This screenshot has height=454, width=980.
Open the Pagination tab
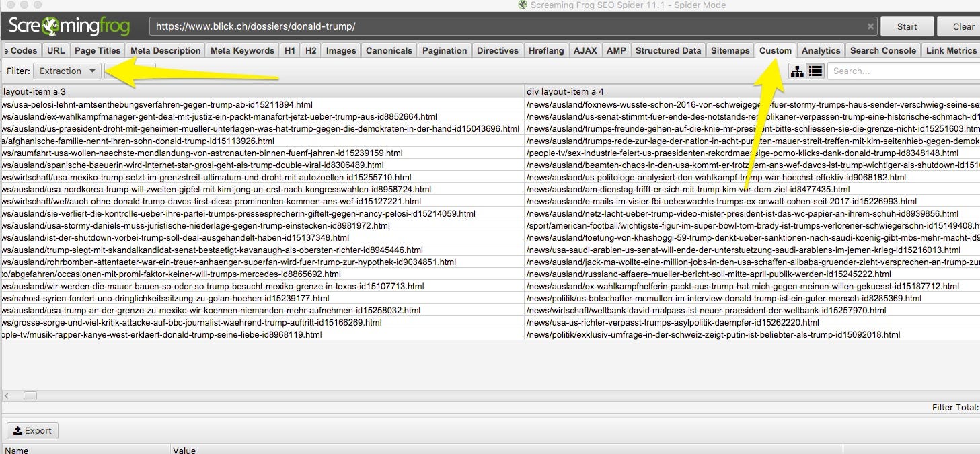pyautogui.click(x=445, y=50)
